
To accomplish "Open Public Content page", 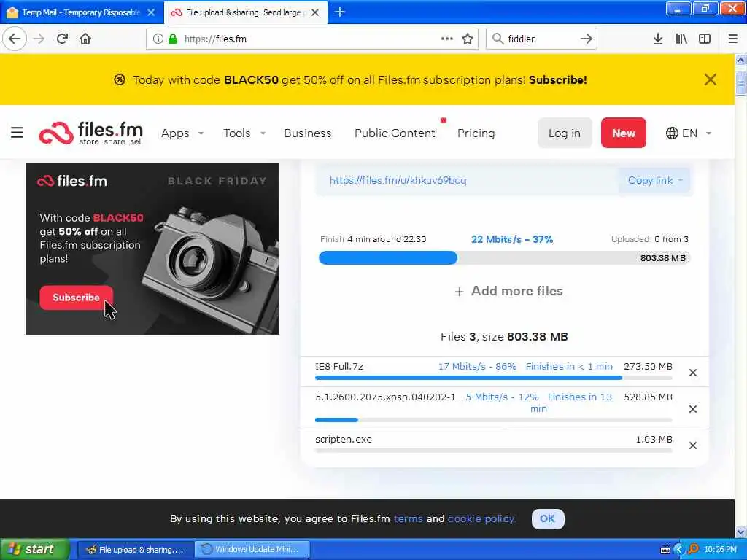I will point(395,133).
